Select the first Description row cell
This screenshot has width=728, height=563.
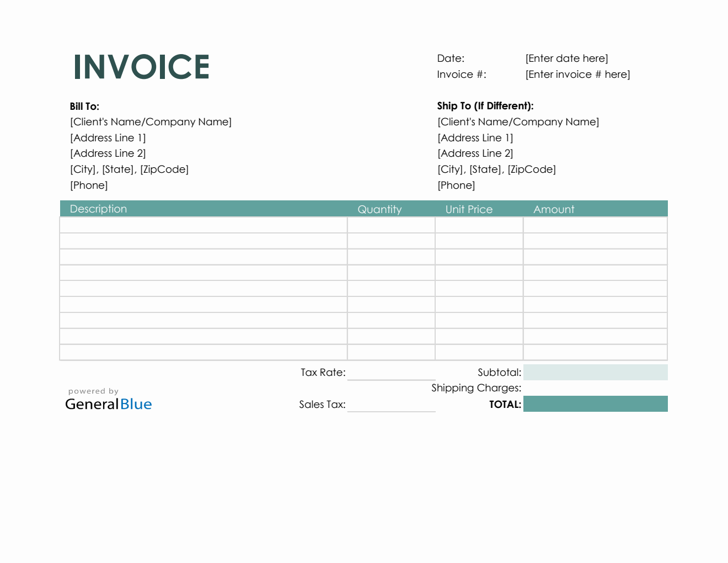point(203,225)
